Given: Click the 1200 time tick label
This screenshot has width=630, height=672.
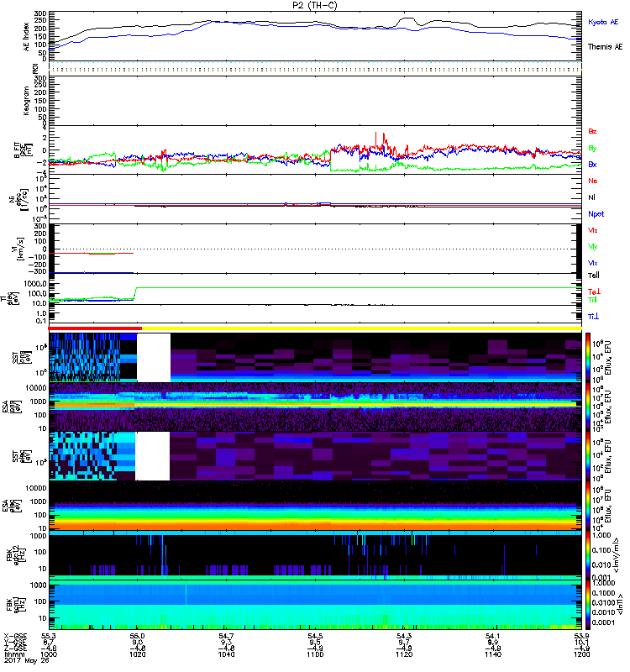Looking at the screenshot, I should (581, 654).
